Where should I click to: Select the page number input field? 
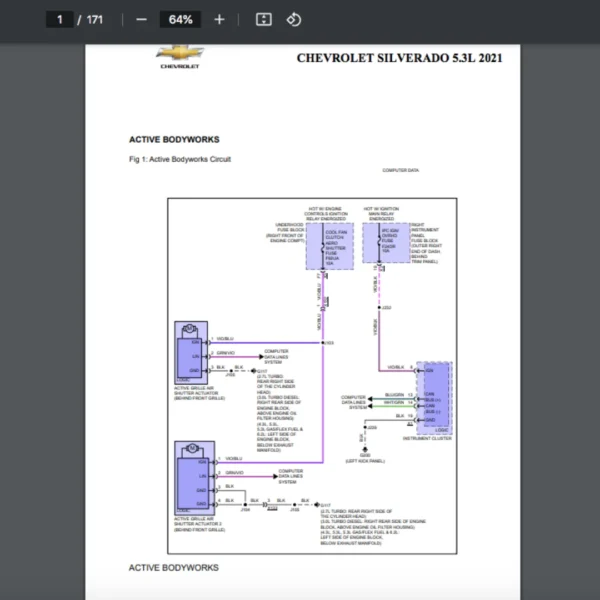pos(59,19)
